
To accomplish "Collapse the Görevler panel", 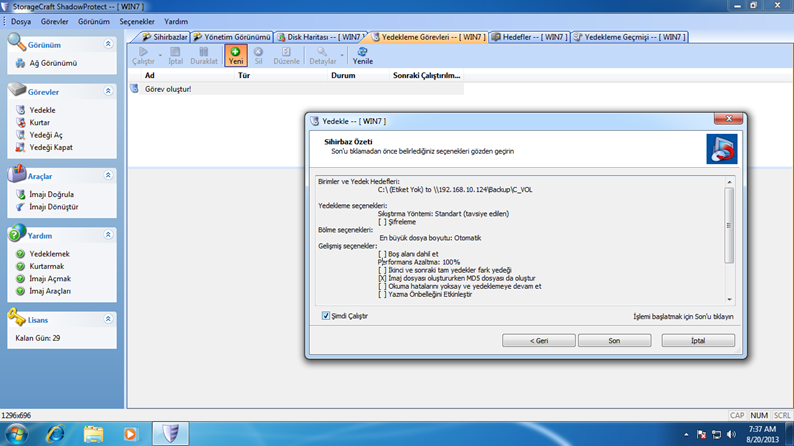I will pyautogui.click(x=108, y=91).
